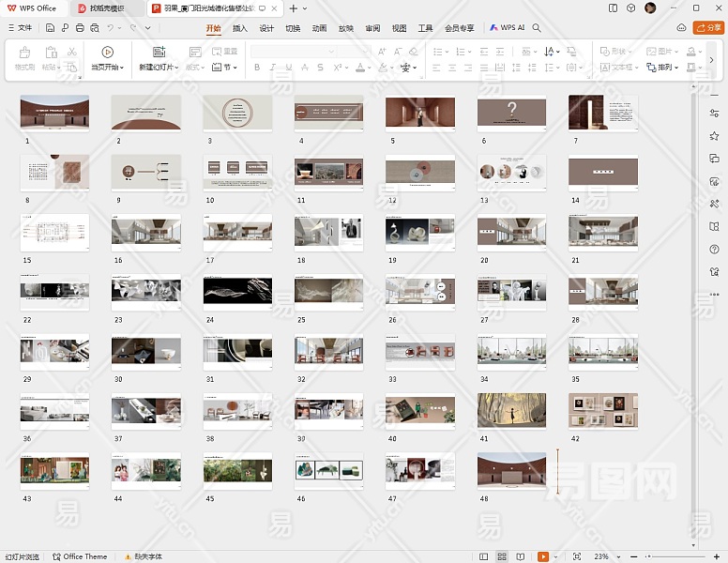Switch to the 设计 ribbon tab

click(266, 28)
